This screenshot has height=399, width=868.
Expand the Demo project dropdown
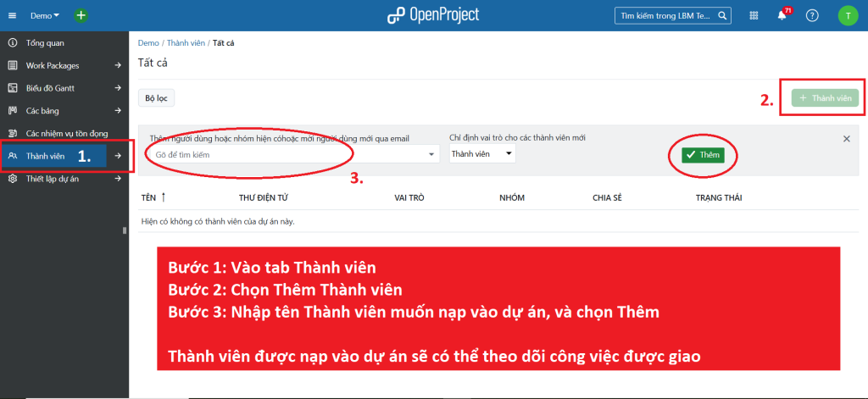coord(45,15)
